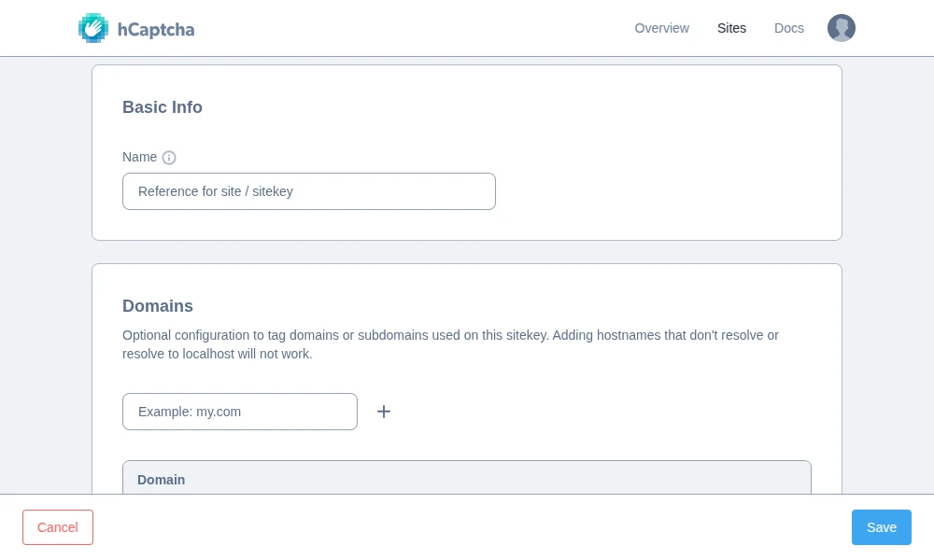Open the user profile avatar menu
The height and width of the screenshot is (560, 934).
[841, 28]
